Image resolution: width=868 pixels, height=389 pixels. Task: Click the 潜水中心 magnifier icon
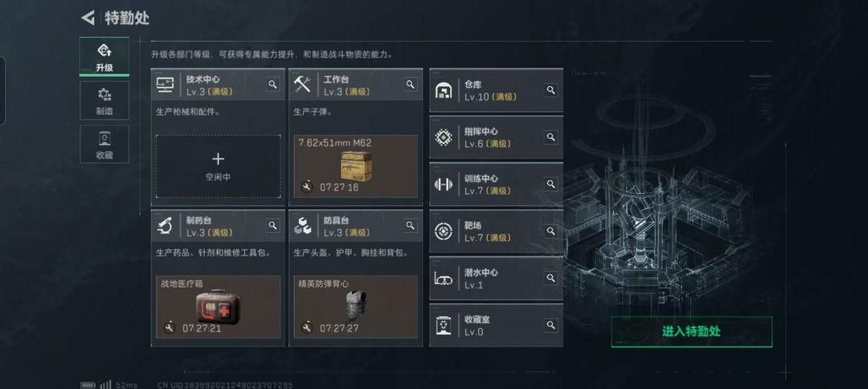551,278
